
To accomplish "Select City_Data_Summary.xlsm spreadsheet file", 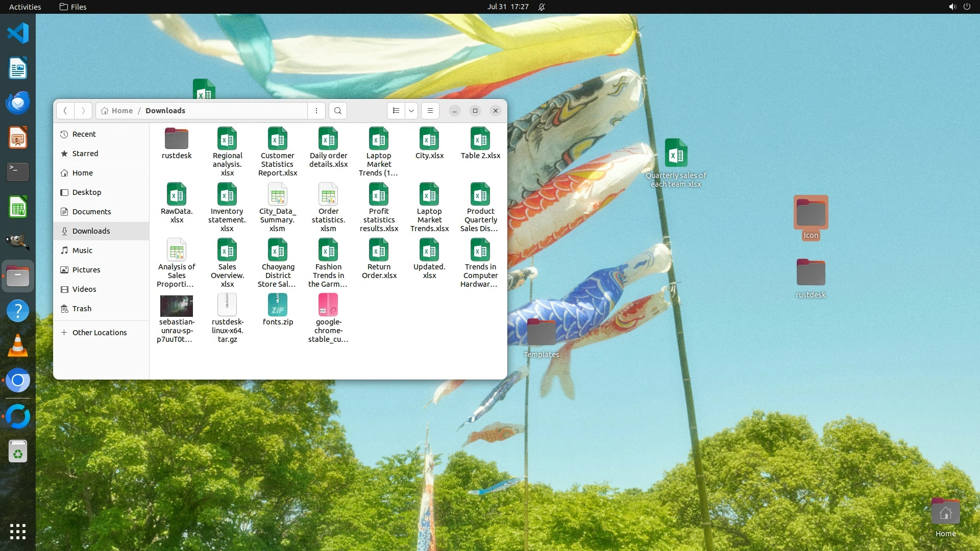I will coord(278,195).
